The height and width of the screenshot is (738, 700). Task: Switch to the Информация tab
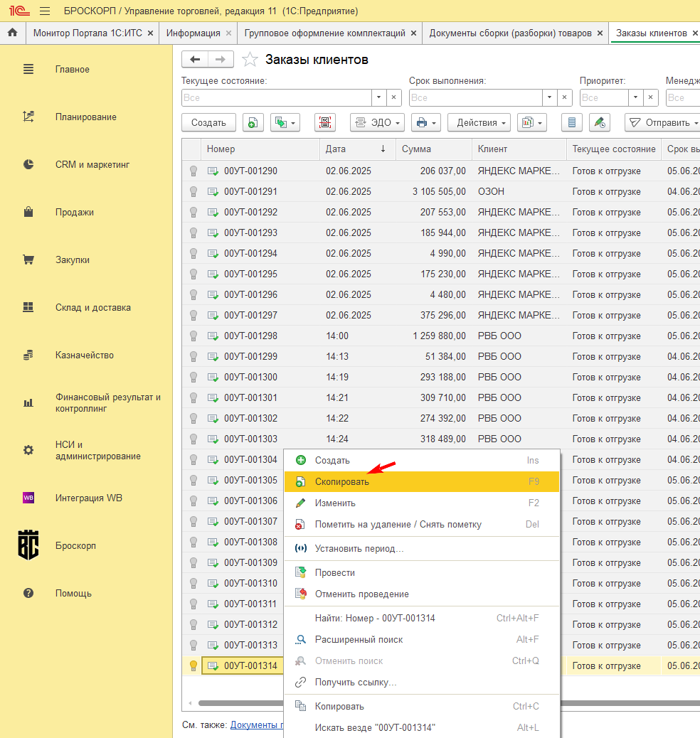(x=193, y=33)
